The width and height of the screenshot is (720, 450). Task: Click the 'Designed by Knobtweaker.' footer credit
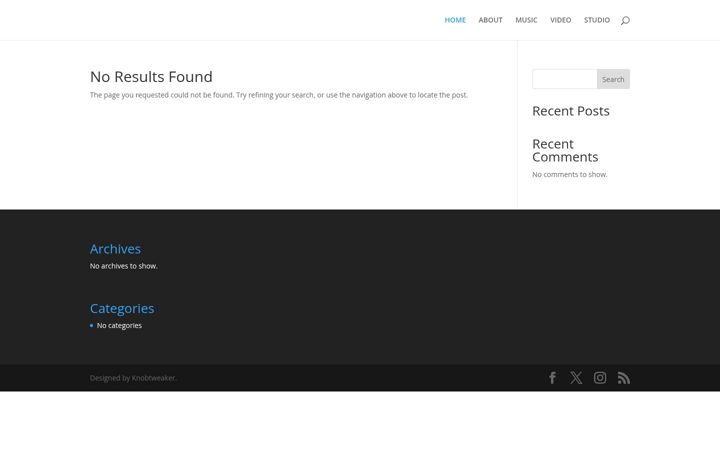point(133,378)
